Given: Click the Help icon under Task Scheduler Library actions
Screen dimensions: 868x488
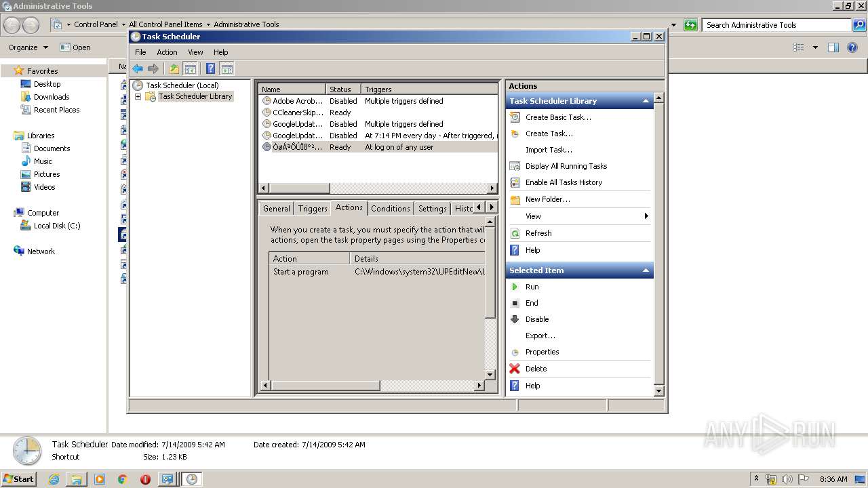Looking at the screenshot, I should tap(515, 250).
